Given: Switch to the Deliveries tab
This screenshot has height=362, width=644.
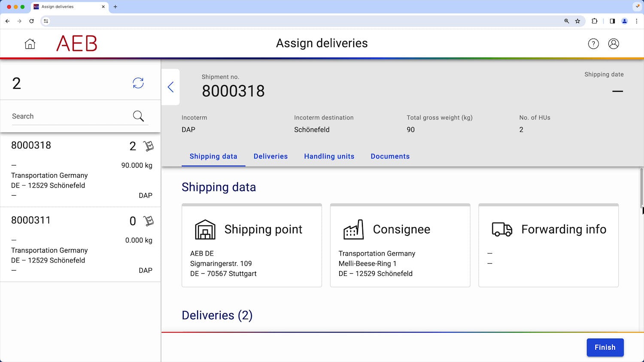Looking at the screenshot, I should [x=270, y=156].
